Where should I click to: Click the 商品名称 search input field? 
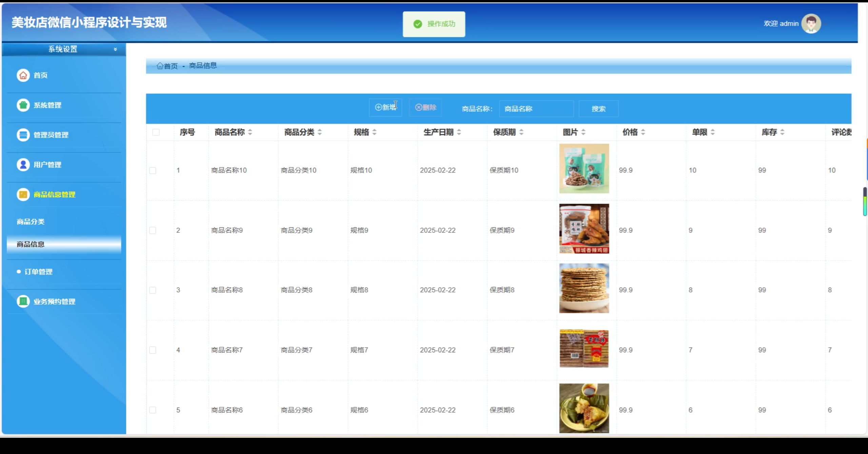click(x=536, y=109)
